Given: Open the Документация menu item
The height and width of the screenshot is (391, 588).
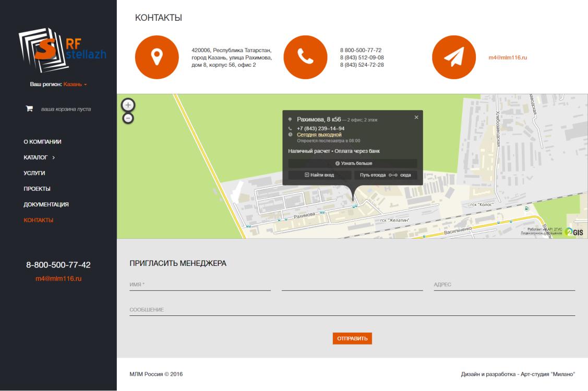Looking at the screenshot, I should pyautogui.click(x=46, y=204).
